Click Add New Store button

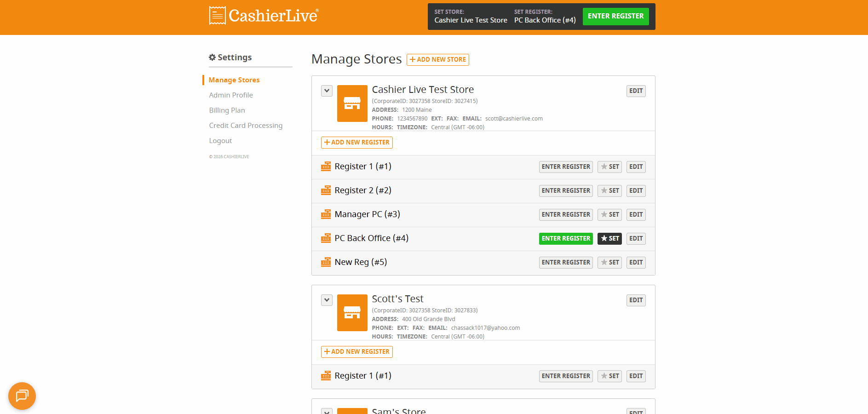click(x=438, y=60)
